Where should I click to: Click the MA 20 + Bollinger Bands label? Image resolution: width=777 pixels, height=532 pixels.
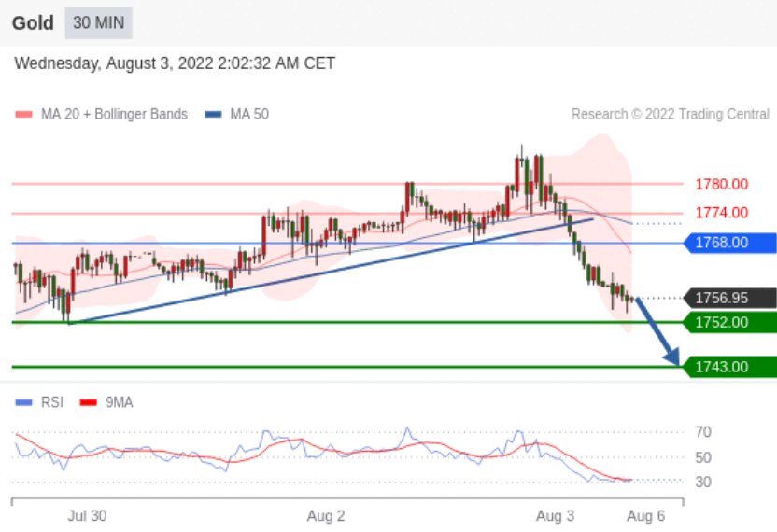point(114,115)
